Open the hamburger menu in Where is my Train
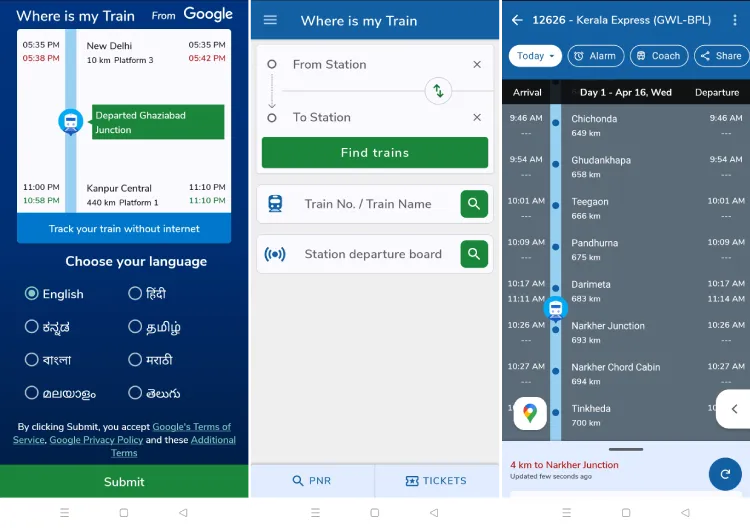The width and height of the screenshot is (750, 528). tap(270, 20)
